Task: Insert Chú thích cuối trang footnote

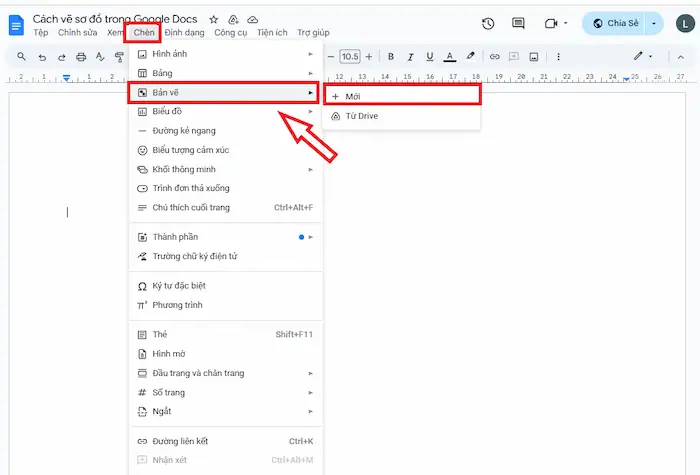Action: tap(225, 208)
